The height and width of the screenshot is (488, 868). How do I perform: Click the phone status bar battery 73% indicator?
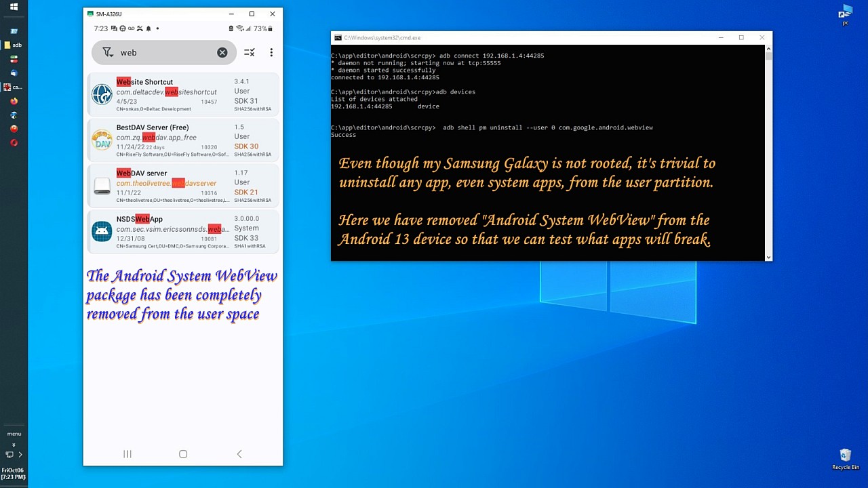(262, 28)
